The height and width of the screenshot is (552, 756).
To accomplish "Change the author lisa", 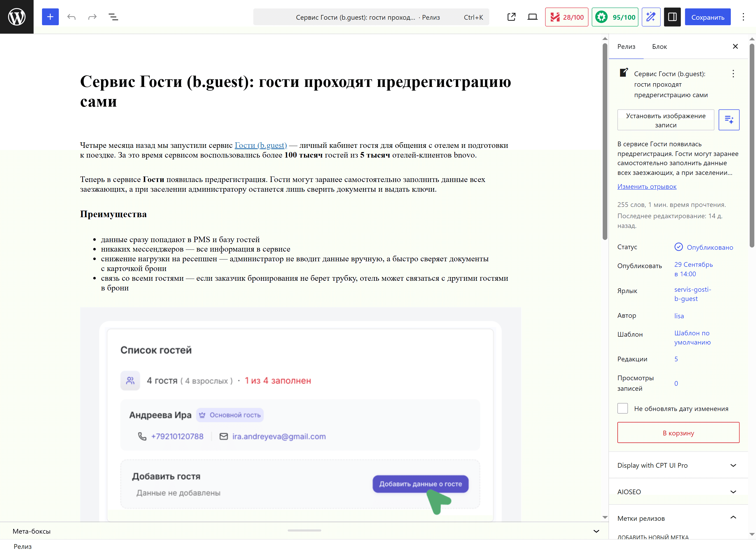I will 679,316.
